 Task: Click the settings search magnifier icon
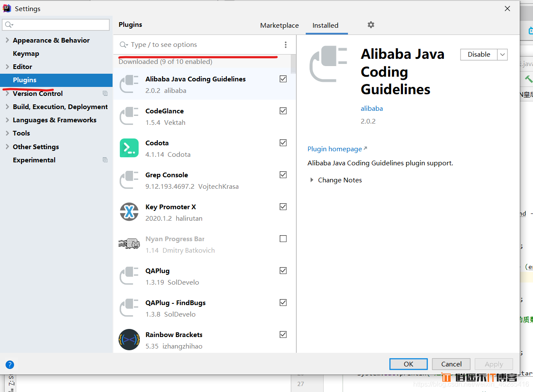(x=9, y=25)
